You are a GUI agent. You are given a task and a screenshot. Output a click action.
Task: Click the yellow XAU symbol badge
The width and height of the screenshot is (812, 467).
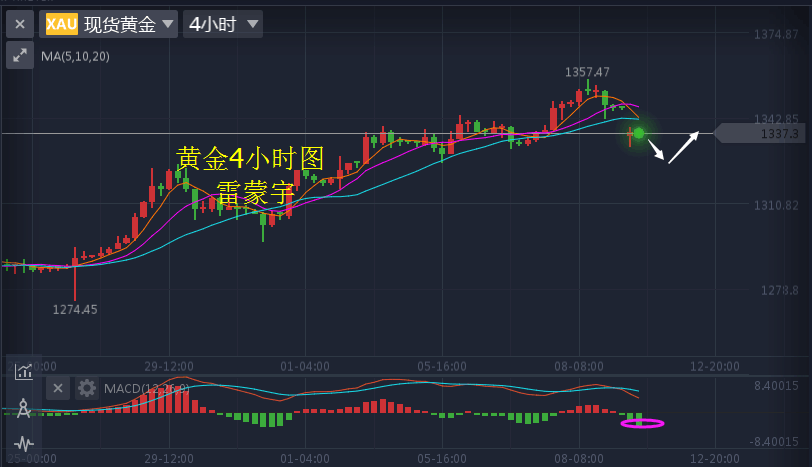(x=62, y=24)
